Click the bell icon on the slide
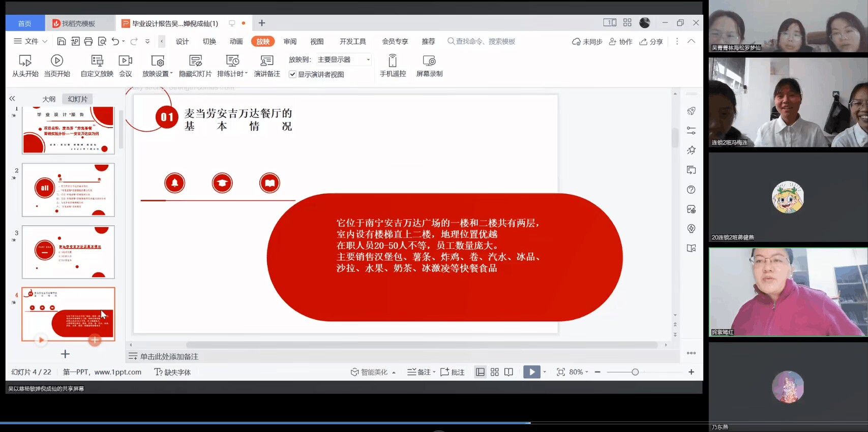Viewport: 868px width, 432px height. pyautogui.click(x=174, y=183)
